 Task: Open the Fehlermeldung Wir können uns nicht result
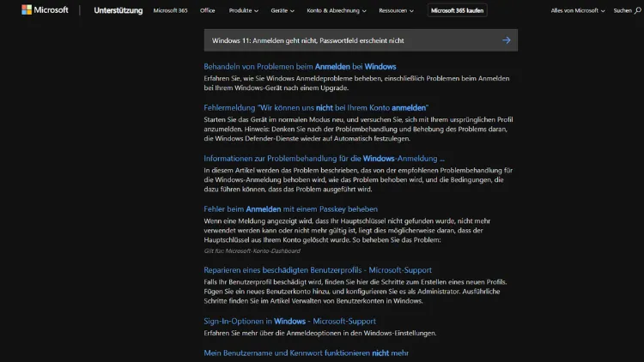(x=316, y=107)
